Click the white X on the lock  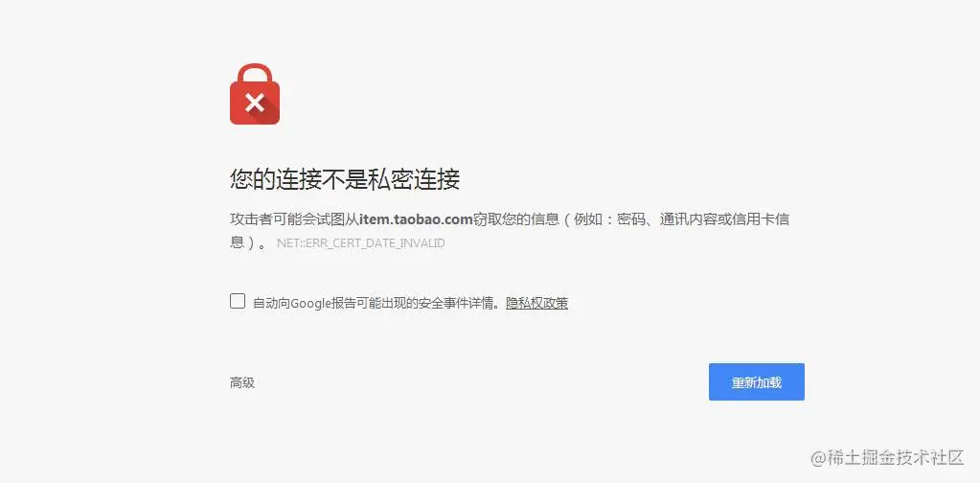click(x=255, y=103)
